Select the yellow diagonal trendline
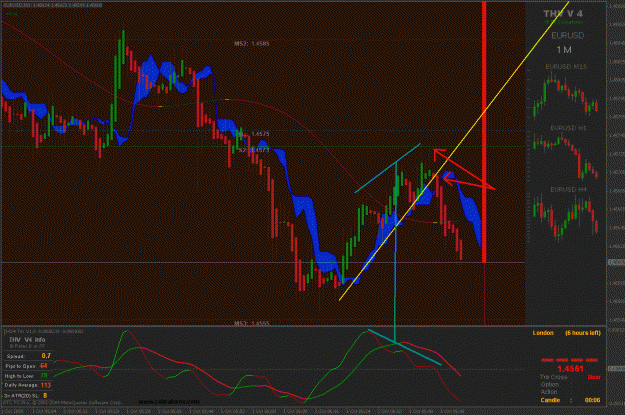The width and height of the screenshot is (625, 415). coord(454,151)
